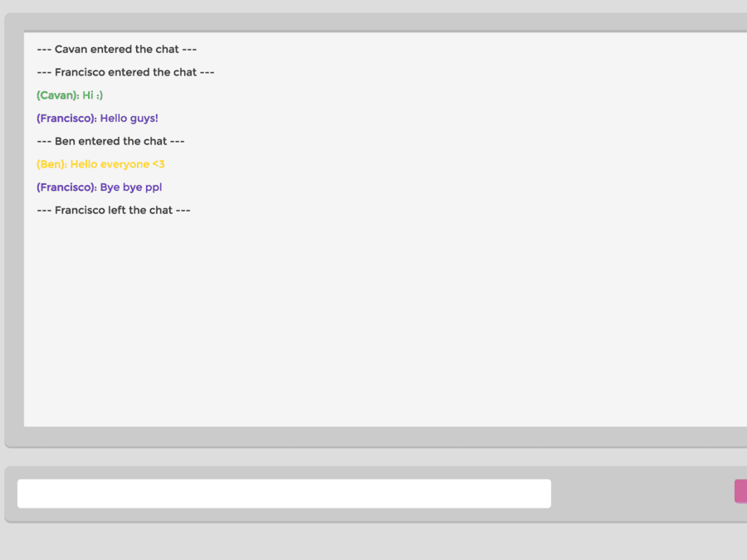Click Francisco's 'Bye bye ppl' message
This screenshot has height=560, width=747.
tap(99, 187)
